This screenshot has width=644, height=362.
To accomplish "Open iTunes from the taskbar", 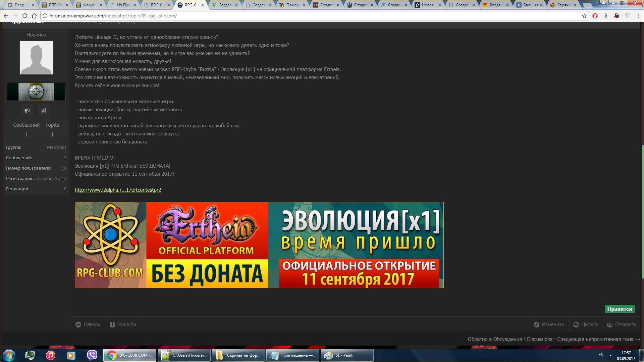I will [x=51, y=355].
